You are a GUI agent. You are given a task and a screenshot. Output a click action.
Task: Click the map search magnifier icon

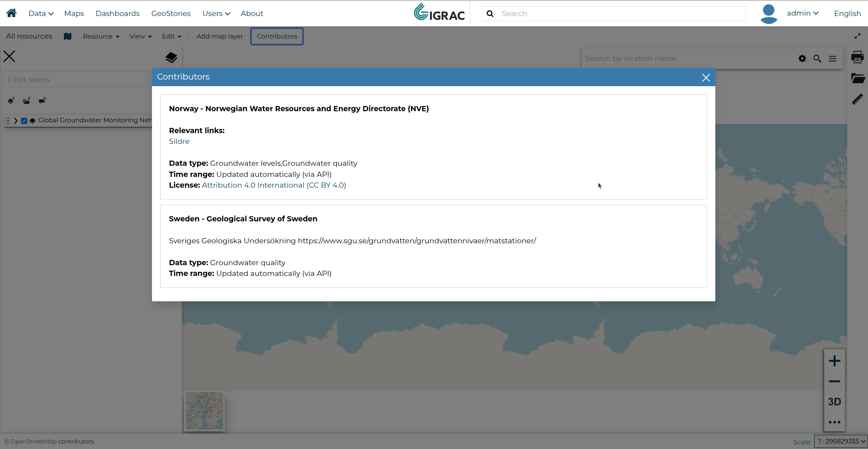[x=817, y=59]
